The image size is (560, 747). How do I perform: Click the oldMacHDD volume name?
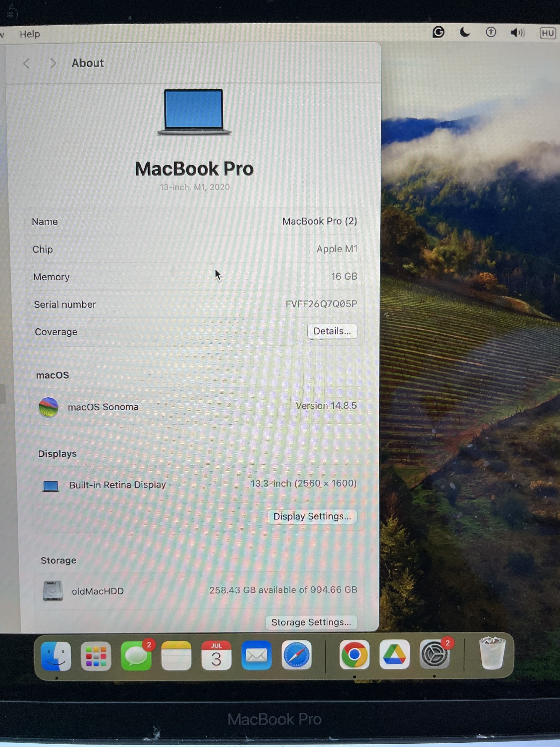pos(98,591)
